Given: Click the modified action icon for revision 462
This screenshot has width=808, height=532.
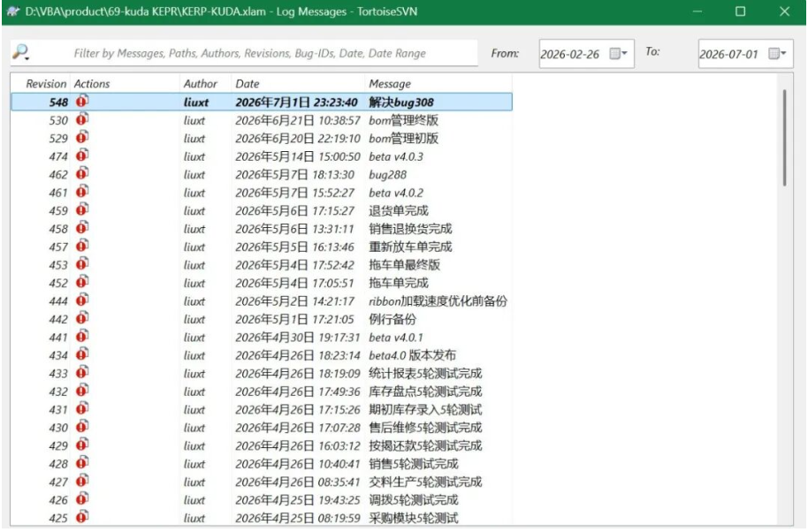Looking at the screenshot, I should click(82, 173).
